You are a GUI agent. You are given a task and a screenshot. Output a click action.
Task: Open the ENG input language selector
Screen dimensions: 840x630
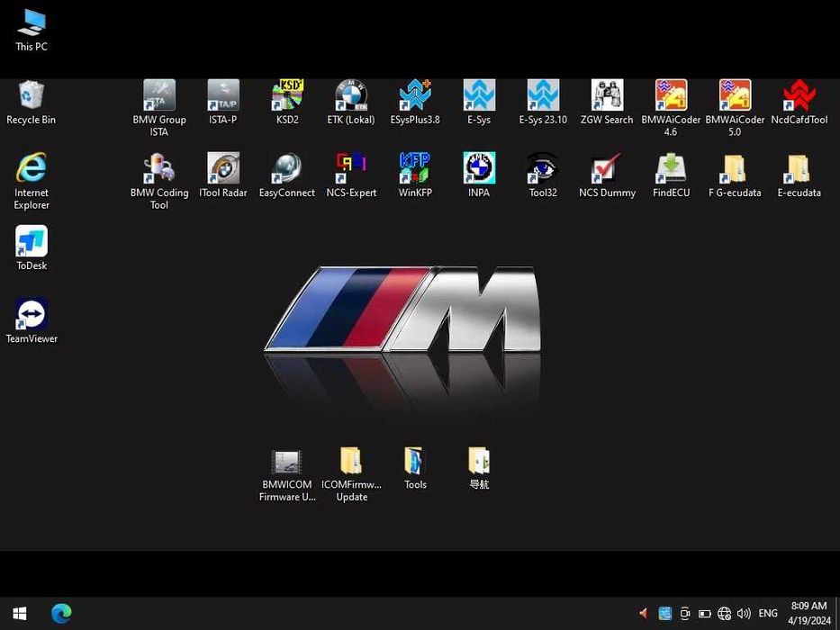[768, 614]
